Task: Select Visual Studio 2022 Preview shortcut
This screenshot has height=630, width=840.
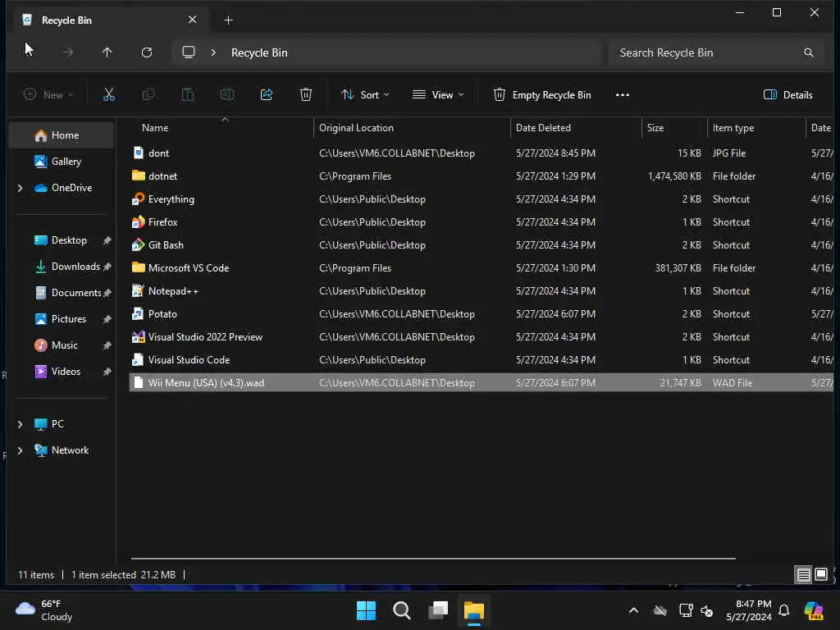Action: 481,337
